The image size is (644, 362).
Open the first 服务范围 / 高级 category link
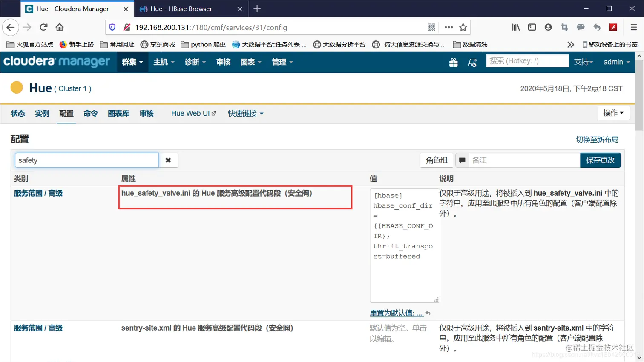click(38, 193)
